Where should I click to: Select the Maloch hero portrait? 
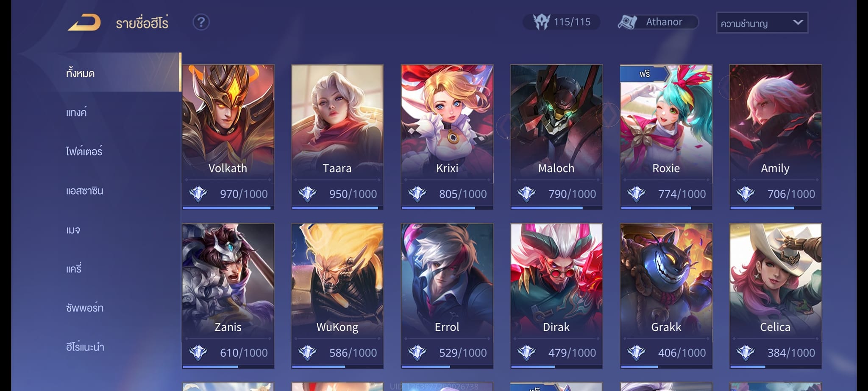[x=556, y=121]
